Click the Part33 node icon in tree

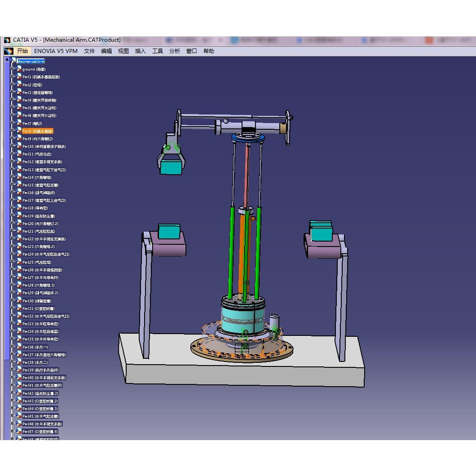tap(19, 323)
